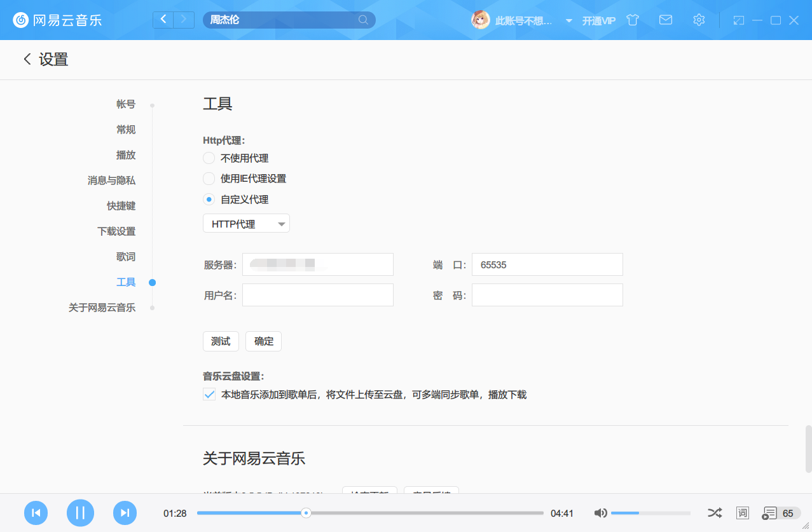Switch to mini player mode icon

pos(738,20)
